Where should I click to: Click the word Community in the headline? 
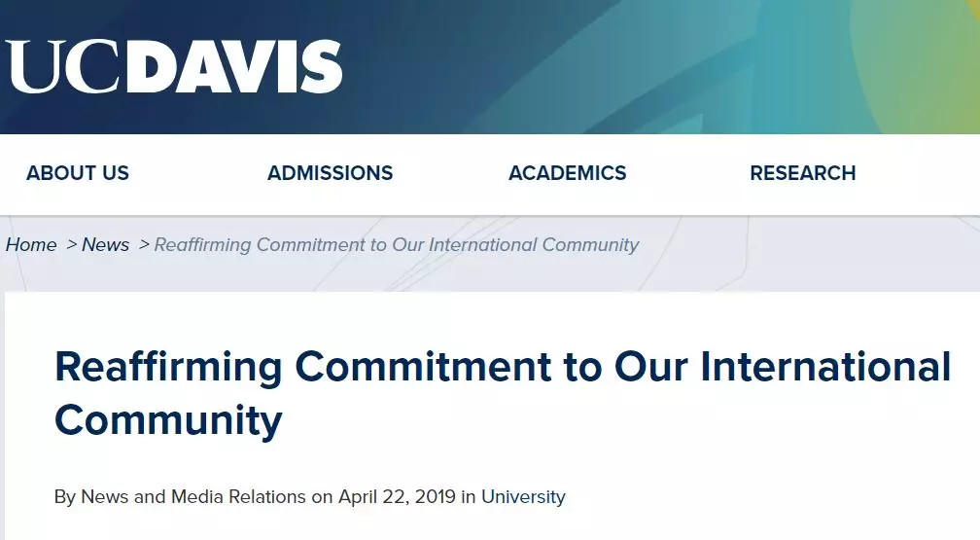[x=168, y=420]
